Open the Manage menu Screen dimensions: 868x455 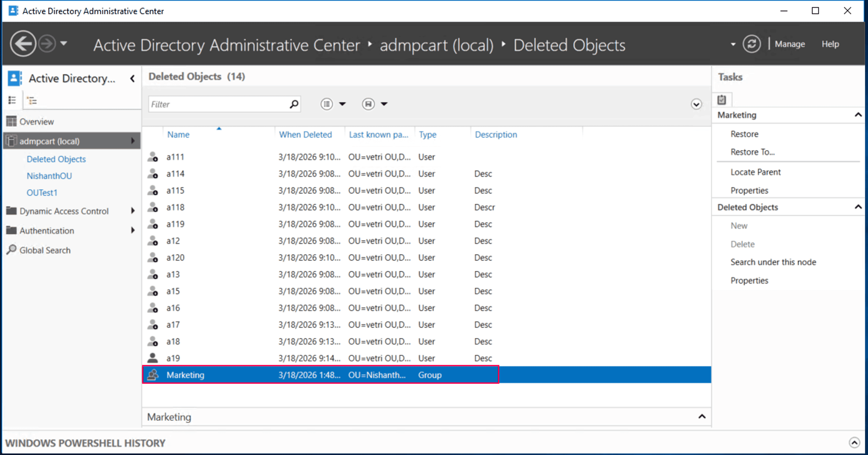[x=790, y=44]
